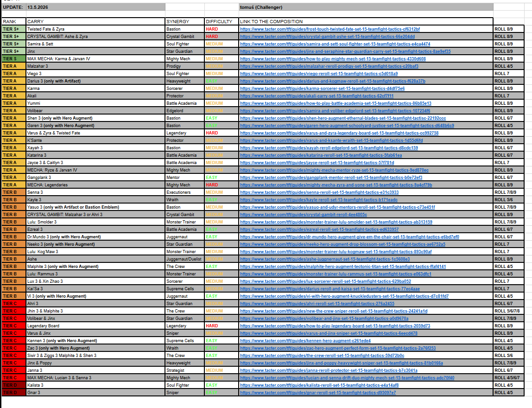The image size is (532, 408).
Task: Select the SYNERGY column header cell
Action: (x=184, y=21)
